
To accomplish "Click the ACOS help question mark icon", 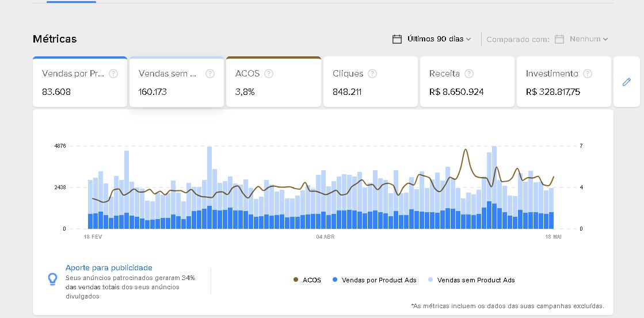I will click(269, 74).
